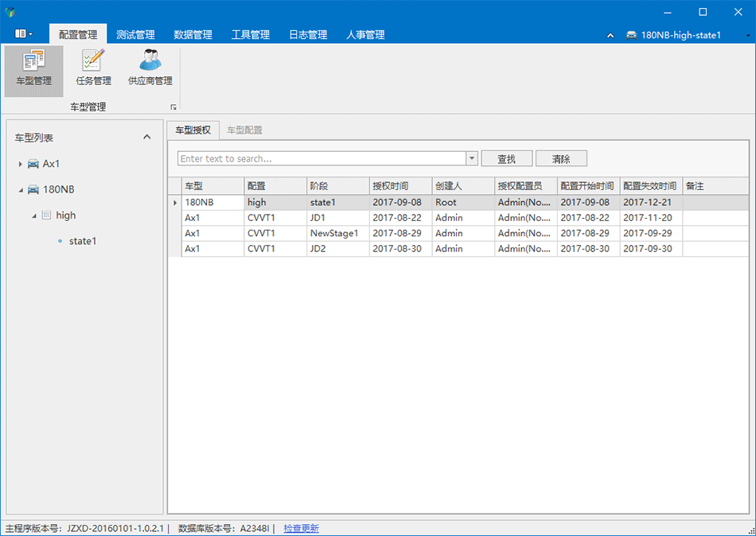Click the app logo icon in title bar
756x536 pixels.
tap(10, 12)
